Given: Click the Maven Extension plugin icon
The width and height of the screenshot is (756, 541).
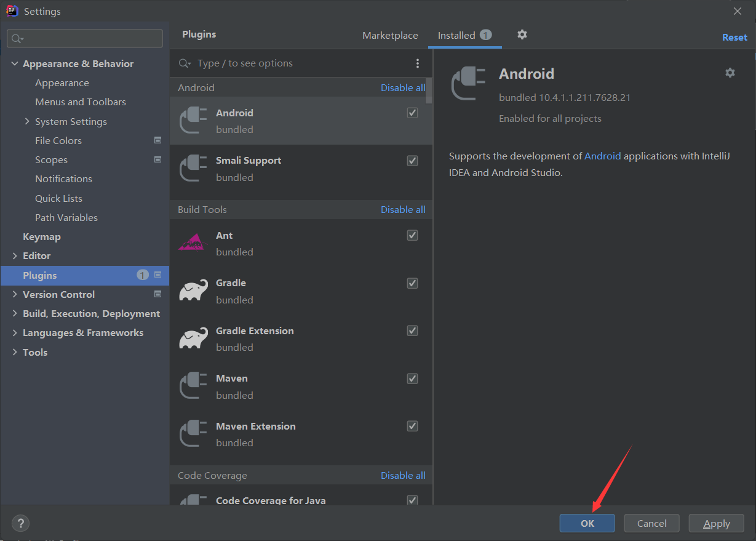Looking at the screenshot, I should click(x=193, y=433).
